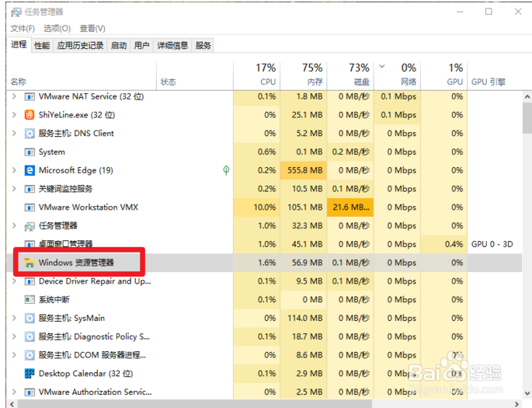Switch to the 详细信息 tab

coord(172,46)
